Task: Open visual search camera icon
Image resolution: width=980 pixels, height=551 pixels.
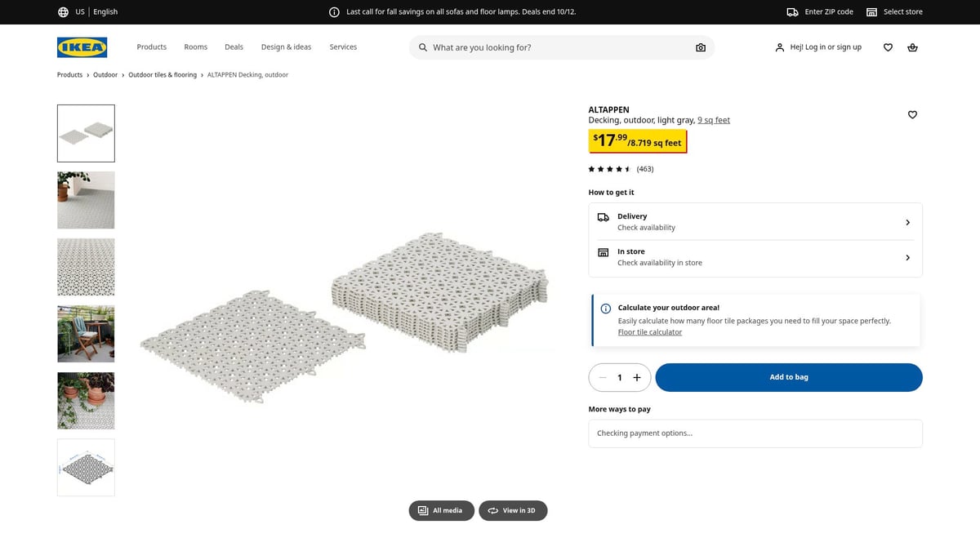Action: click(700, 47)
